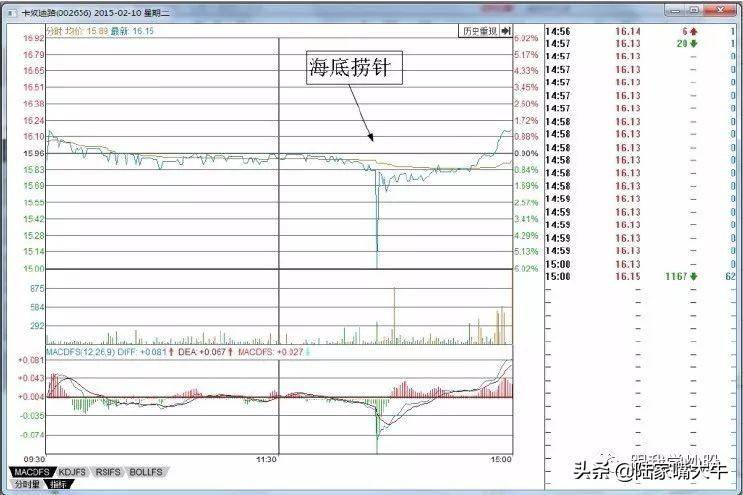The width and height of the screenshot is (743, 495).
Task: Click the 15.83 price axis label
Action: click(34, 170)
